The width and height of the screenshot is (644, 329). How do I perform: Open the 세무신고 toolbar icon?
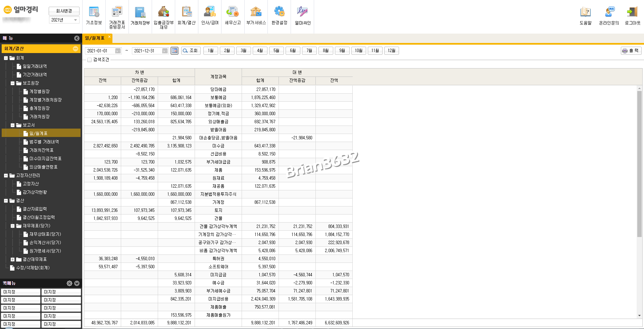coord(233,16)
